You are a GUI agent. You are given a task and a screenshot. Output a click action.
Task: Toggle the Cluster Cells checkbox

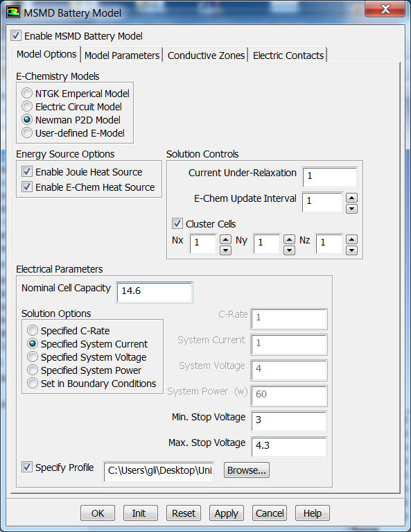pyautogui.click(x=177, y=223)
